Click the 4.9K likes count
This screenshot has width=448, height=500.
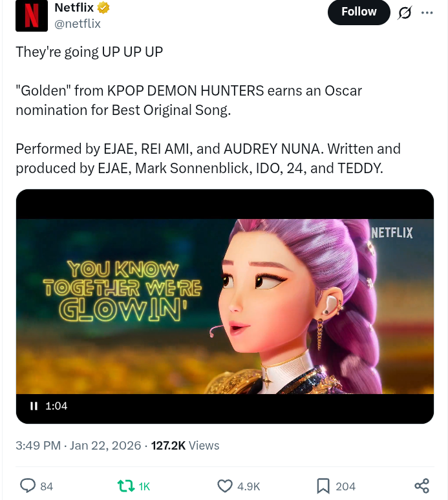pyautogui.click(x=248, y=486)
